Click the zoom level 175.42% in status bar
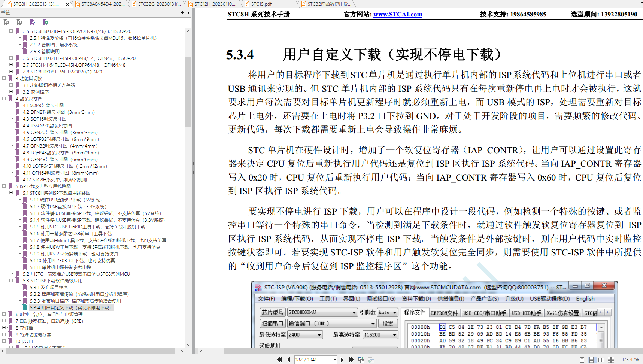 pos(631,360)
